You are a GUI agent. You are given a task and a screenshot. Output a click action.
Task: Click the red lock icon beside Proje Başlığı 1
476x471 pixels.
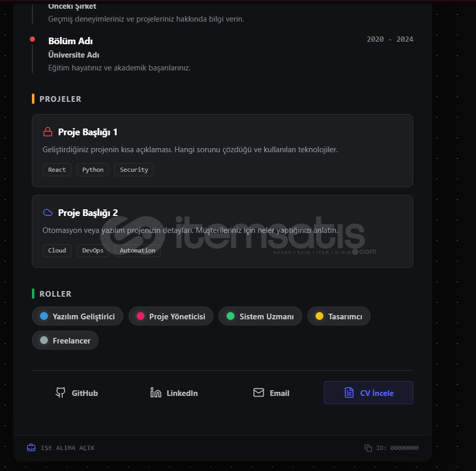48,132
